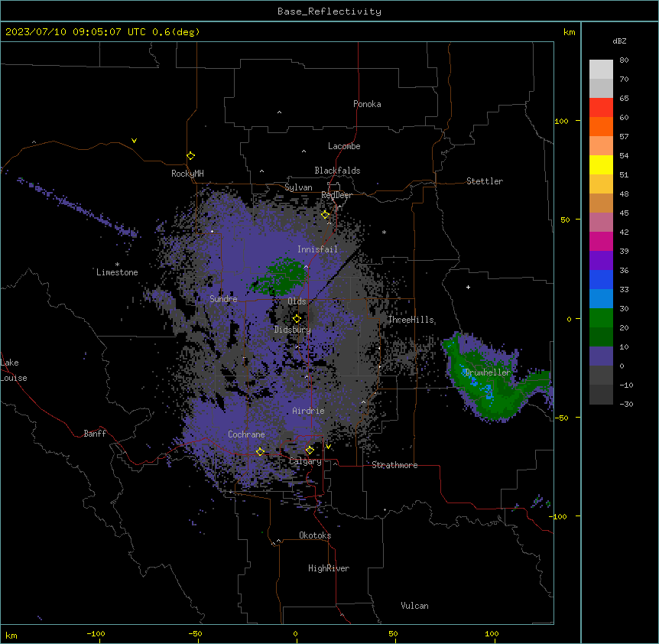Select the 30 dBZ green legend swatch
This screenshot has height=644, width=659.
click(x=601, y=318)
